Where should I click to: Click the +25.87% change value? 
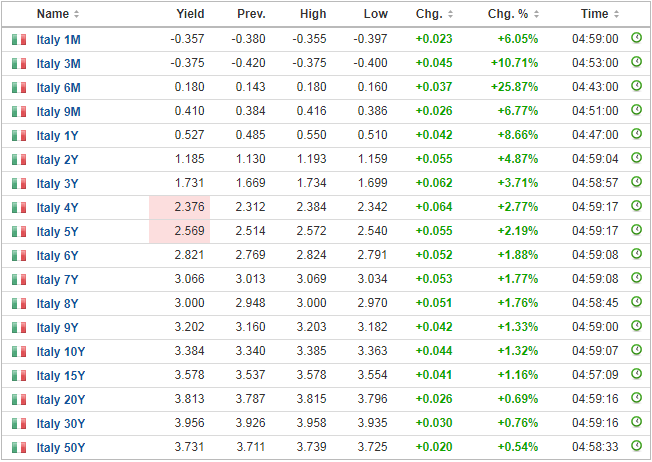click(514, 87)
